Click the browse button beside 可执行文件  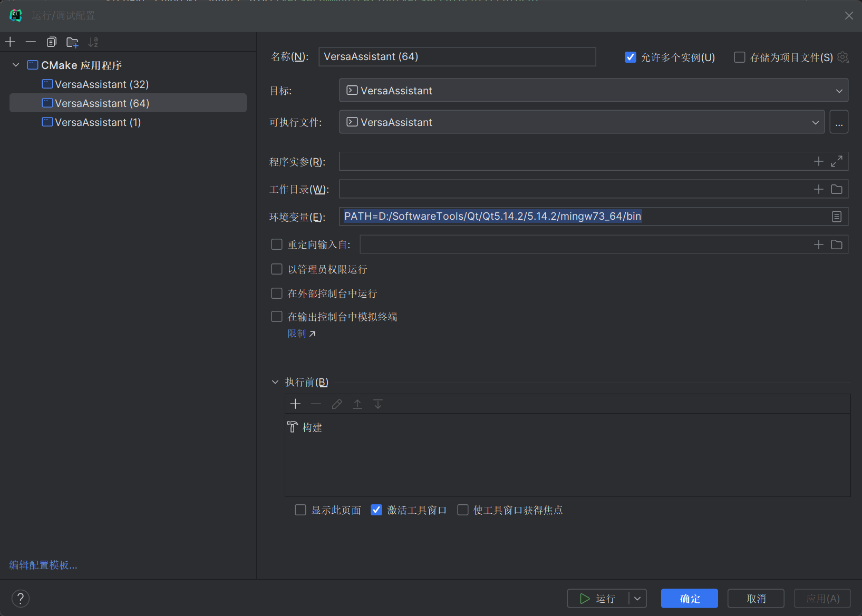(x=839, y=122)
